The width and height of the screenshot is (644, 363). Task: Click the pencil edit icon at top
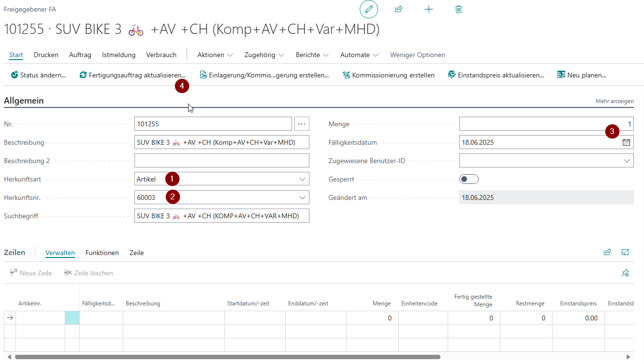click(x=369, y=9)
